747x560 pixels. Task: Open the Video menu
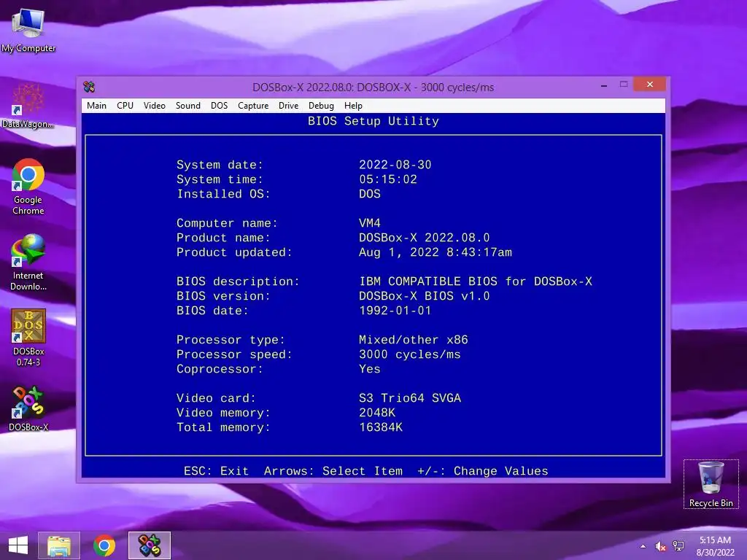tap(155, 106)
